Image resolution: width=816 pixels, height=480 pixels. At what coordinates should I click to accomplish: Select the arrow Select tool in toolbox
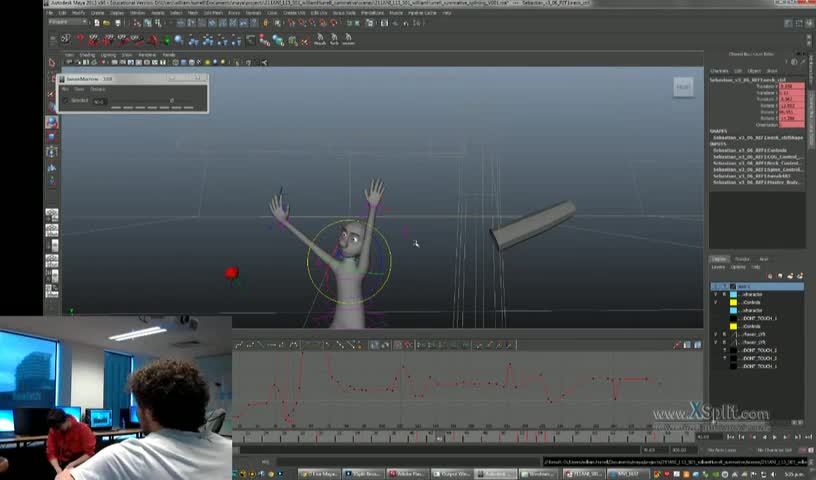pos(52,63)
